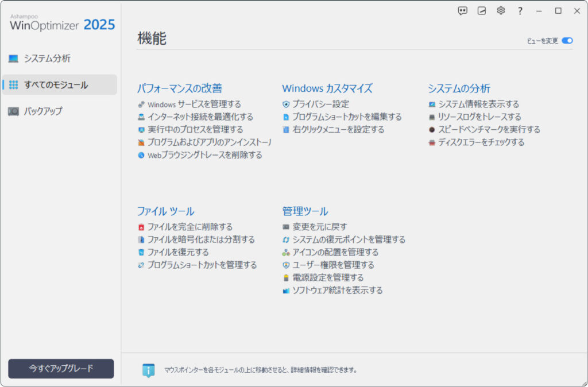Image resolution: width=588 pixels, height=387 pixels.
Task: Click the grid icon beside すべてのモジュール
Action: tap(14, 85)
